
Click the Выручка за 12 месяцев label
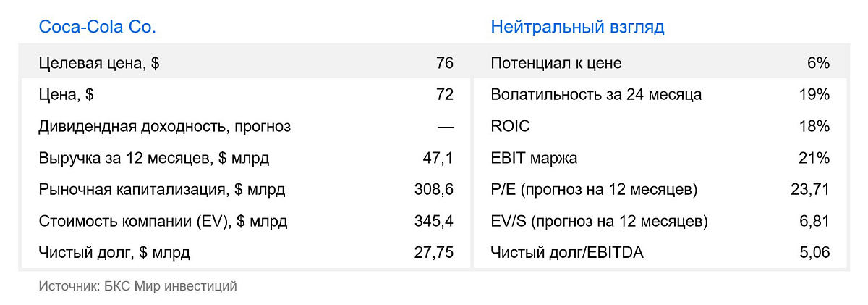(x=153, y=159)
